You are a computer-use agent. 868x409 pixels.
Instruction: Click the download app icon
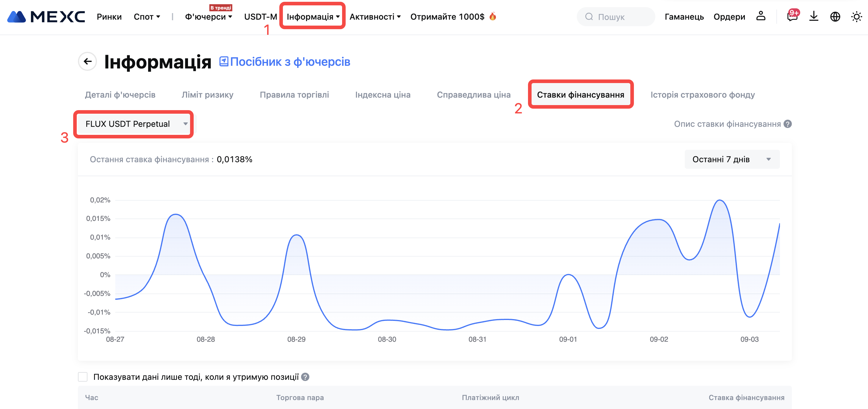point(814,16)
